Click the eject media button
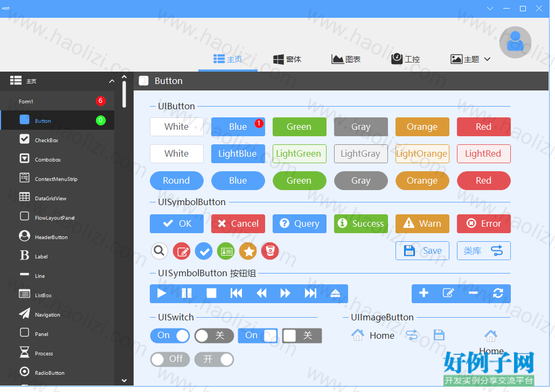The width and height of the screenshot is (555, 392). 335,293
